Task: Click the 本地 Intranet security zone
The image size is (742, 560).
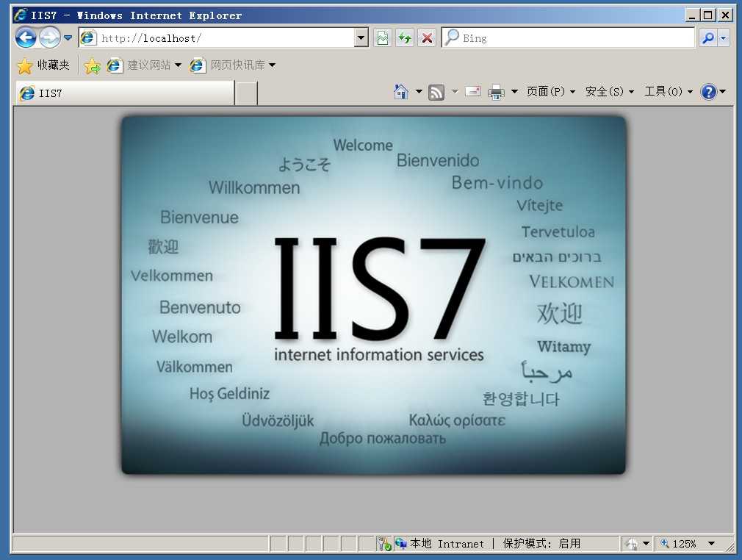Action: [x=440, y=543]
